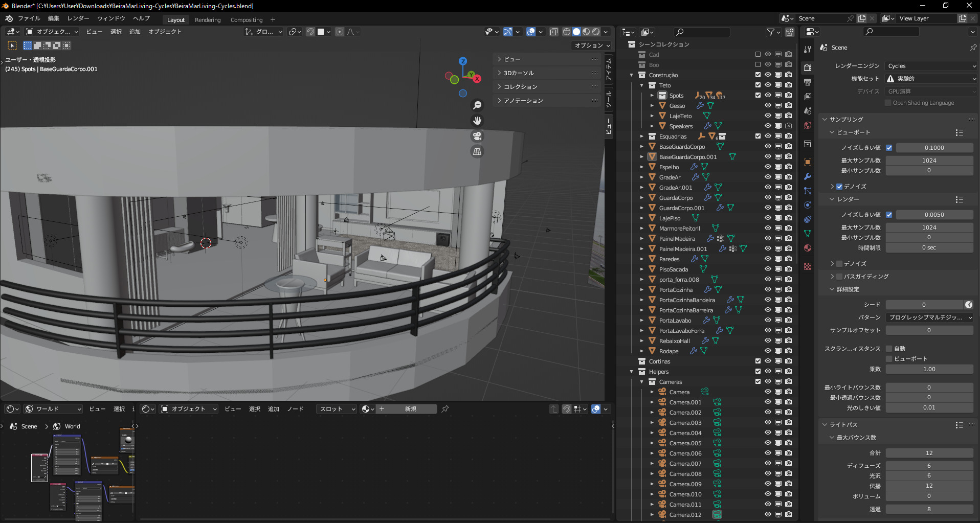
Task: Pin the Scene properties panel
Action: click(973, 48)
